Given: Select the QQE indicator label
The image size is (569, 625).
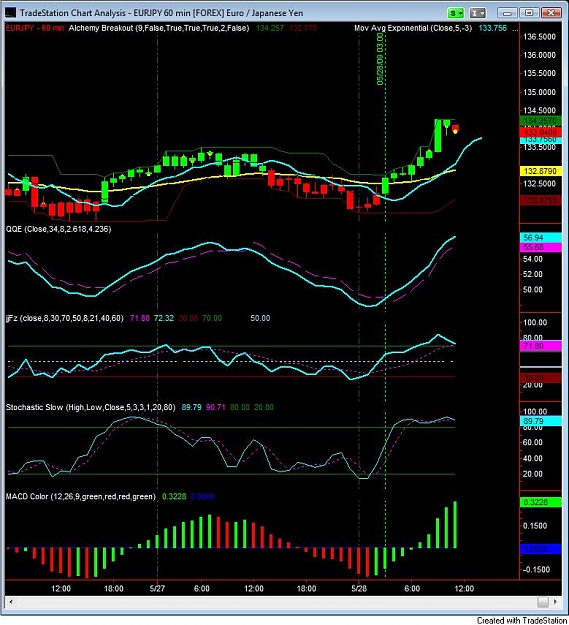Looking at the screenshot, I should pos(58,229).
